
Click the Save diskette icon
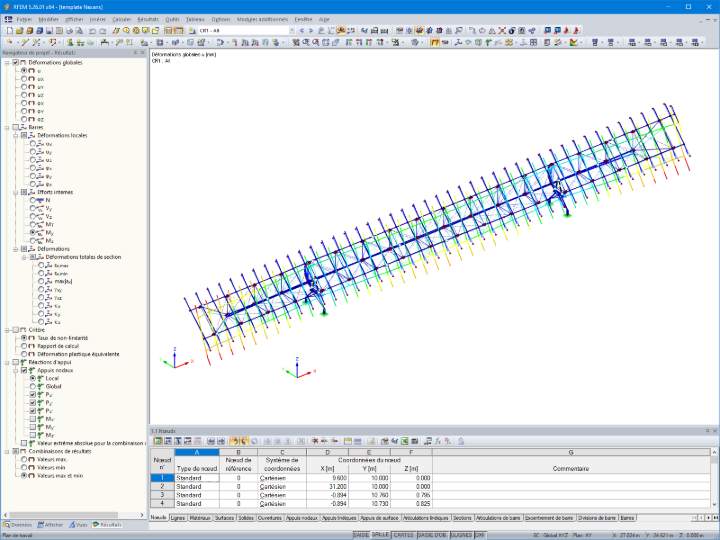pos(49,31)
